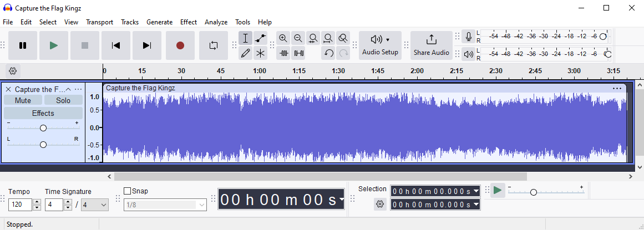The width and height of the screenshot is (644, 230).
Task: Click the Record button
Action: click(x=180, y=45)
